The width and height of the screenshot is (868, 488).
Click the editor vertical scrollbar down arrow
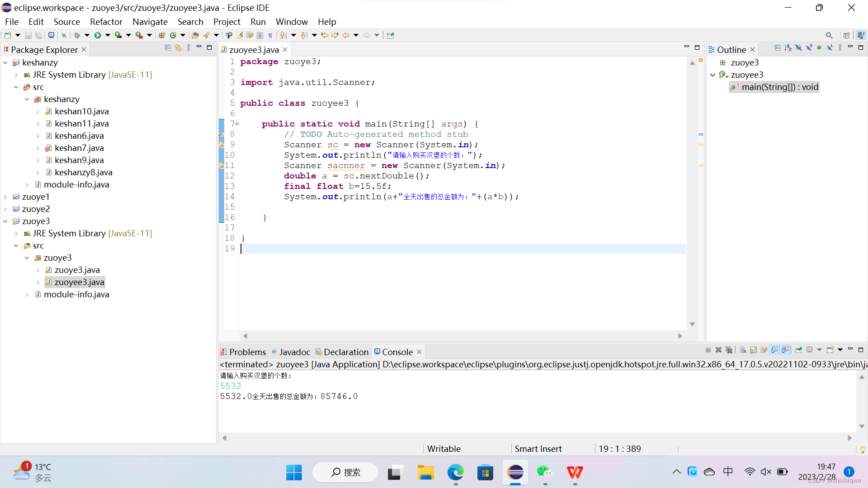(692, 324)
